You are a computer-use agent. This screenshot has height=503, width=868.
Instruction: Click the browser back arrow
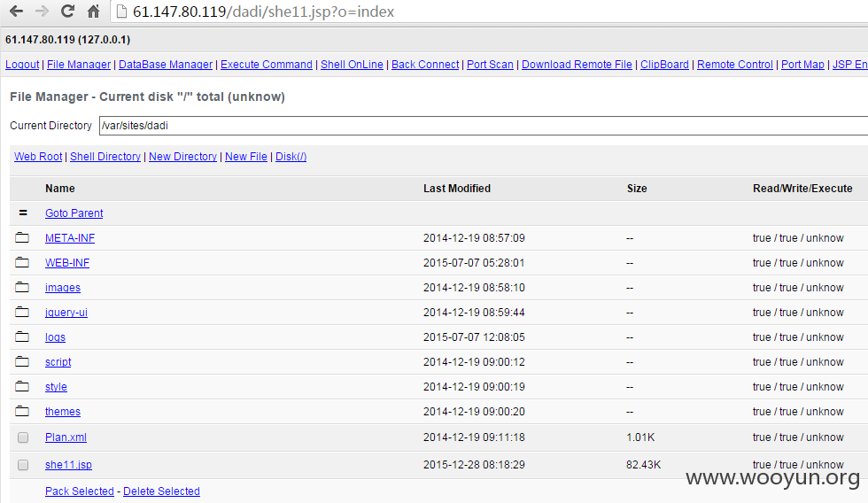[17, 11]
